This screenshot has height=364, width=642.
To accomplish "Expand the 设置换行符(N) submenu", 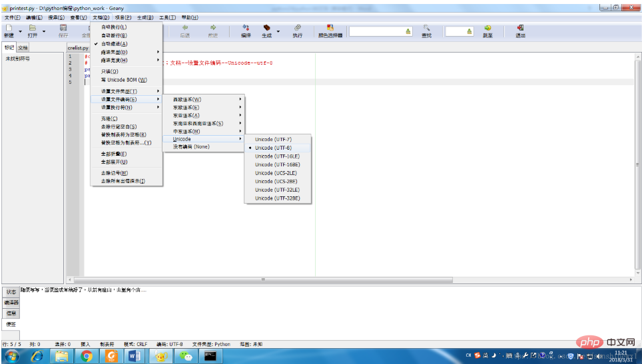I will tap(127, 108).
